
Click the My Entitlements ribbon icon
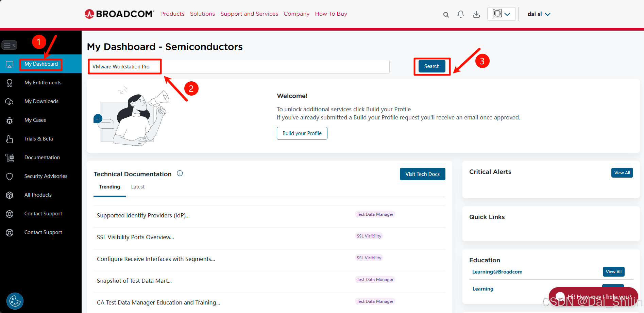10,83
